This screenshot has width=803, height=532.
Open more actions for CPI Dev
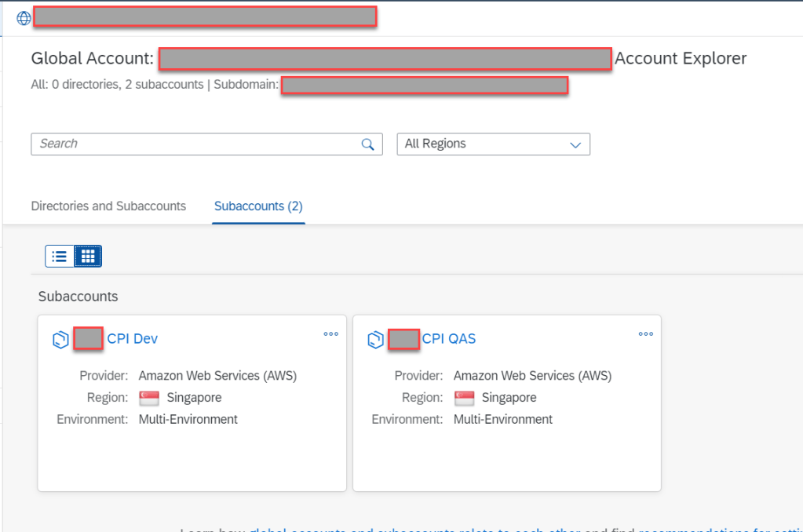(330, 334)
